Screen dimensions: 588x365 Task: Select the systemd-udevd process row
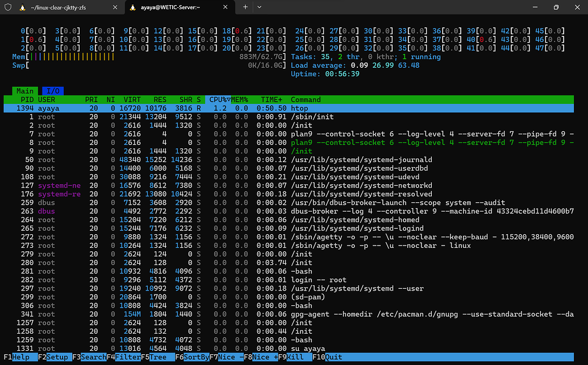click(289, 177)
